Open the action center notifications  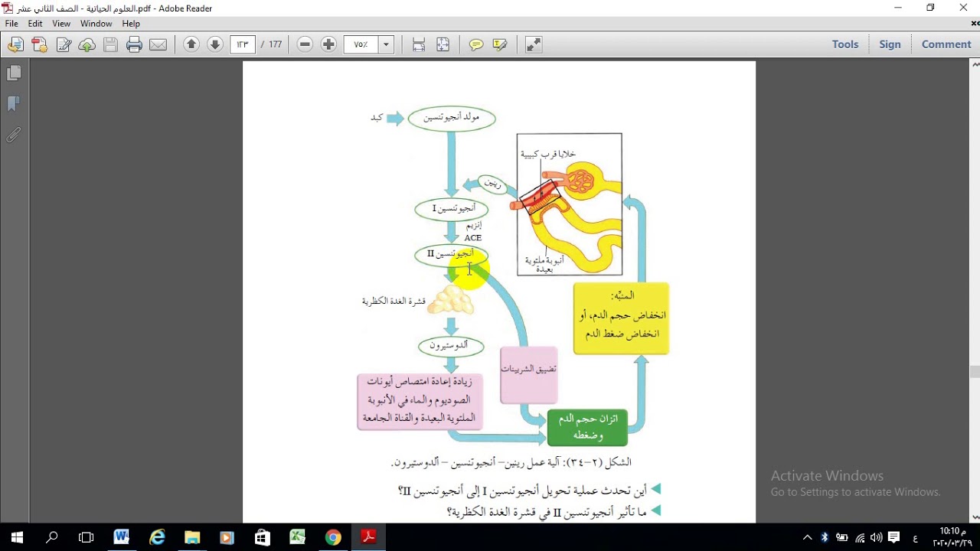point(893,537)
